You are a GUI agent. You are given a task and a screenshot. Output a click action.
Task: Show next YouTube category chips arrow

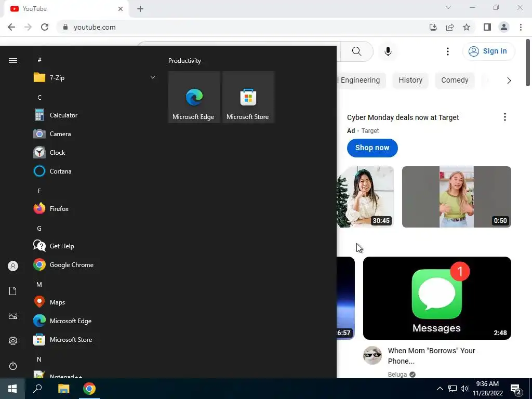click(509, 81)
